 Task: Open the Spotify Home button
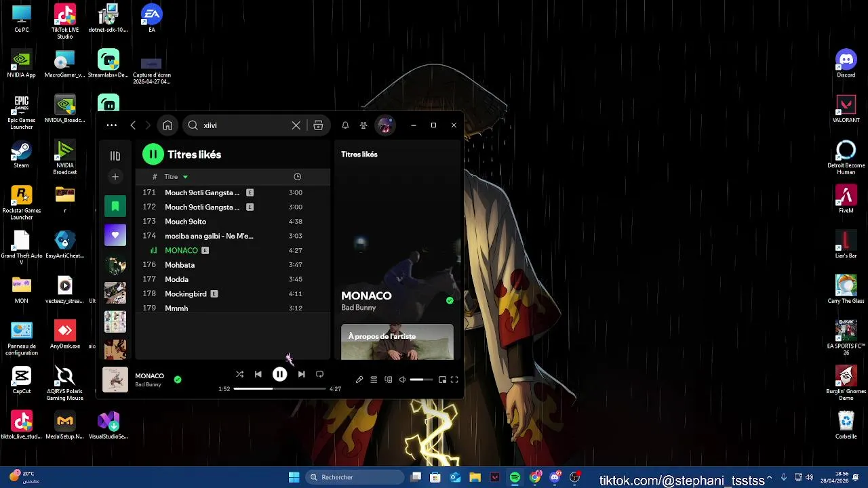pyautogui.click(x=167, y=125)
